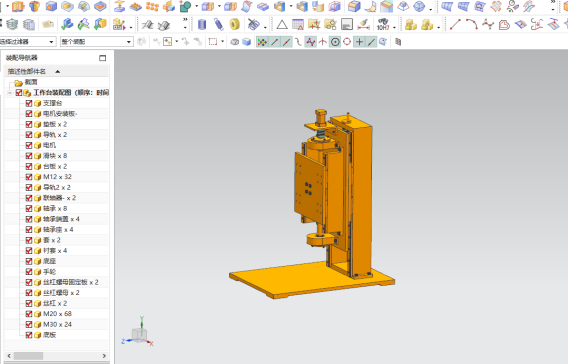Viewport: 568px width, 364px height.
Task: Uncheck the 电机 component checkbox
Action: 29,145
